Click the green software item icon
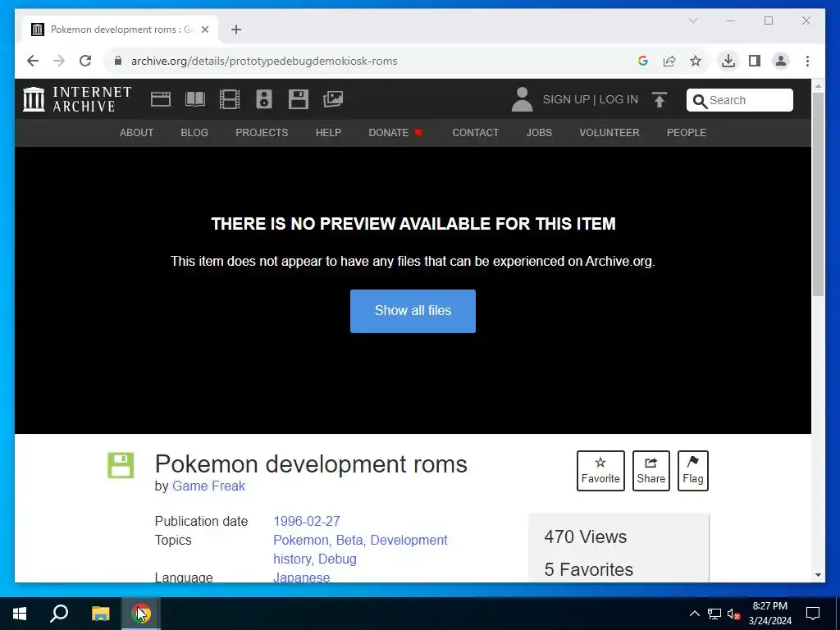Viewport: 840px width, 630px height. [121, 465]
